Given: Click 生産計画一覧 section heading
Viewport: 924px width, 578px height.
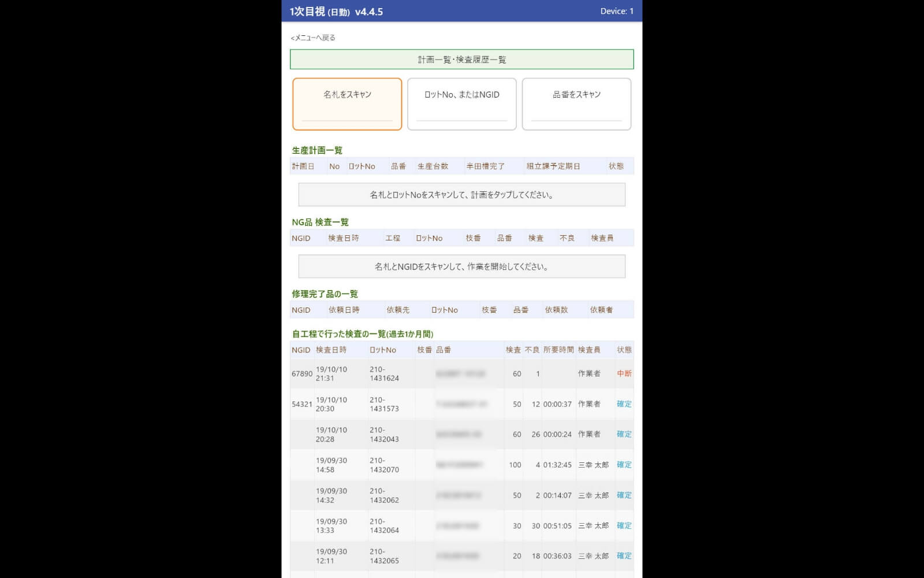Looking at the screenshot, I should pyautogui.click(x=317, y=150).
